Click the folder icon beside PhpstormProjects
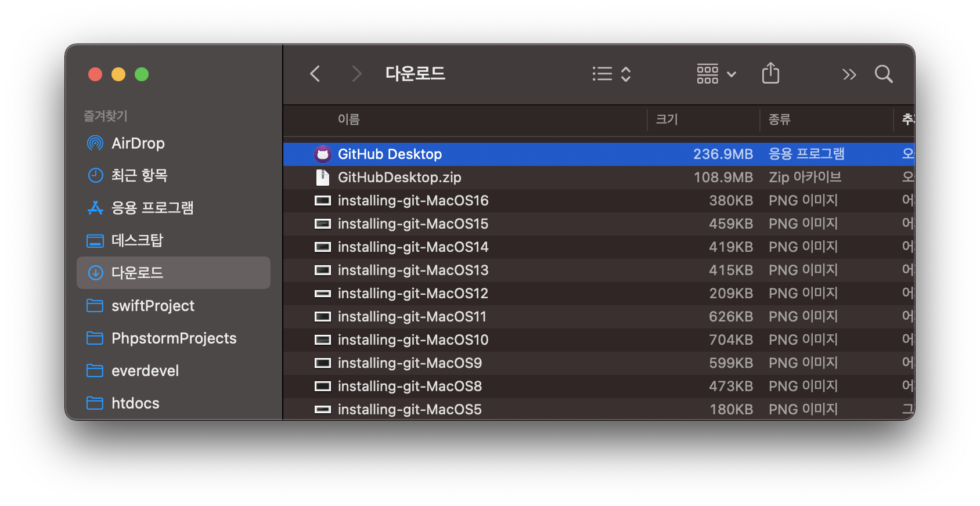Viewport: 980px width, 506px height. click(x=95, y=338)
